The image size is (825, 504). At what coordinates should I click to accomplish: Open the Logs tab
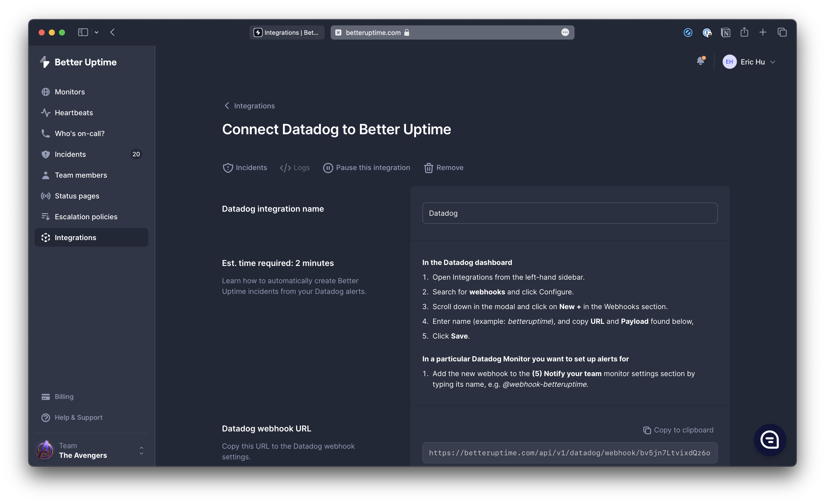[x=295, y=167]
